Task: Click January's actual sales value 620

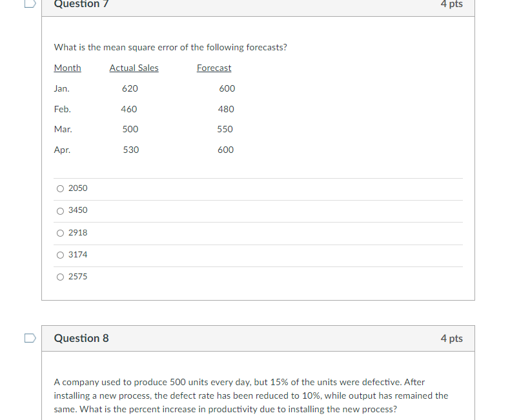Action: pos(130,88)
